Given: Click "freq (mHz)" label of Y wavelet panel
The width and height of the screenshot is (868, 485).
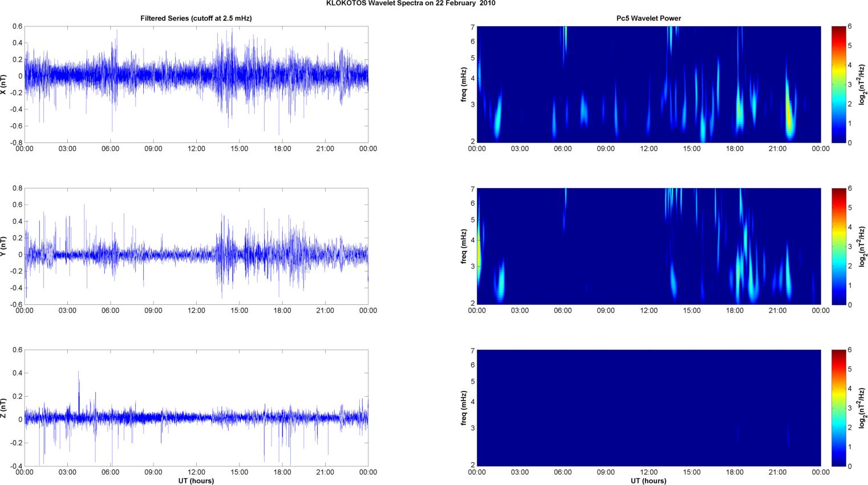Looking at the screenshot, I should pyautogui.click(x=464, y=246).
